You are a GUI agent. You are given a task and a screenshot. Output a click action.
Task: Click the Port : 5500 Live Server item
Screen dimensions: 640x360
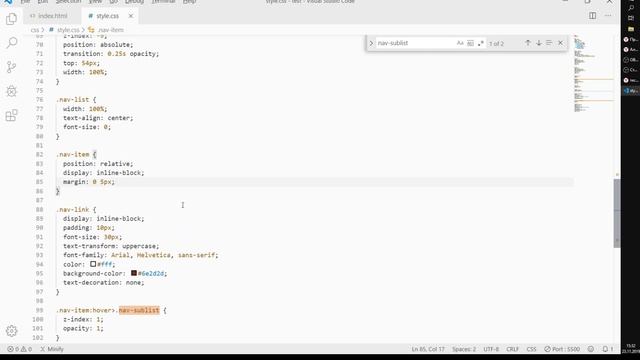click(x=562, y=349)
